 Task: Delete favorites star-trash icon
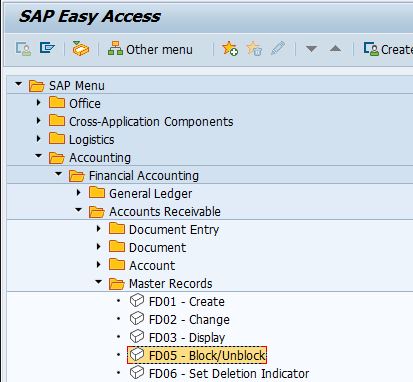tap(254, 49)
